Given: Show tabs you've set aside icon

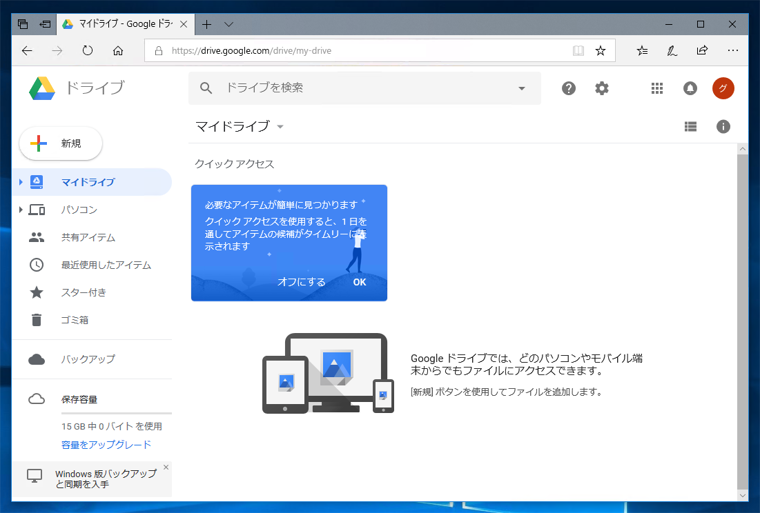Looking at the screenshot, I should 22,24.
